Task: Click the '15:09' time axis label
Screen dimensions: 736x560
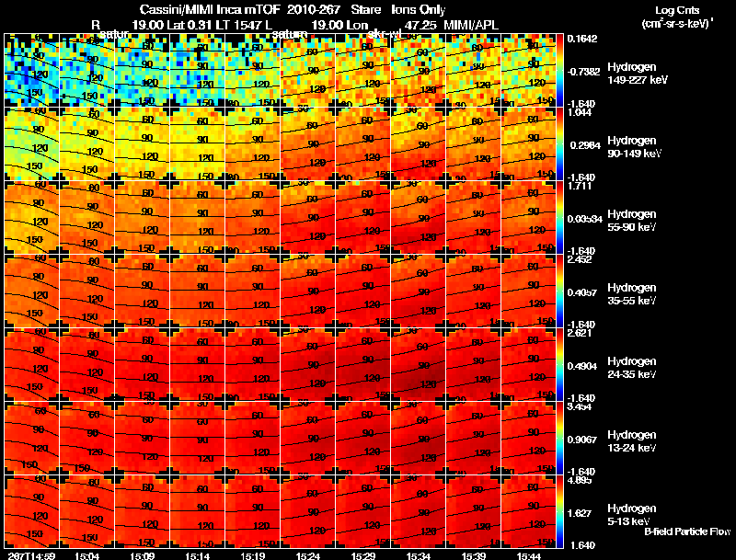Action: coord(142,556)
